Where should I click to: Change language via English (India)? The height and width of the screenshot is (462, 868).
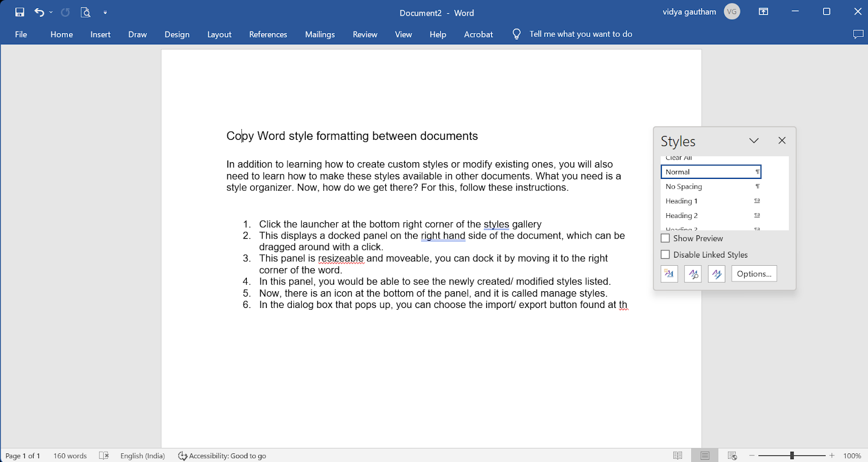[x=143, y=455]
